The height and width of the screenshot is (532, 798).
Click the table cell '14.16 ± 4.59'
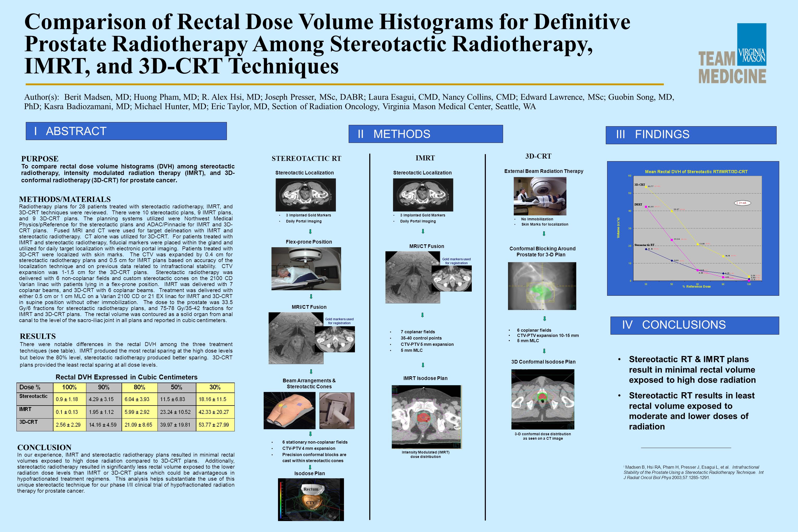(x=104, y=425)
